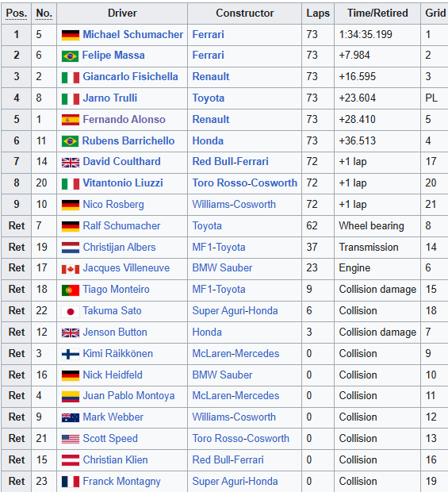The width and height of the screenshot is (448, 492).
Task: Click the Japanese flag beside Takuma Sato
Action: [71, 312]
